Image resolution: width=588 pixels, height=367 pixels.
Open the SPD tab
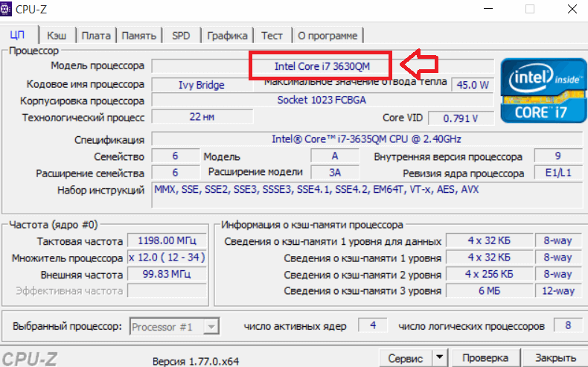[181, 36]
